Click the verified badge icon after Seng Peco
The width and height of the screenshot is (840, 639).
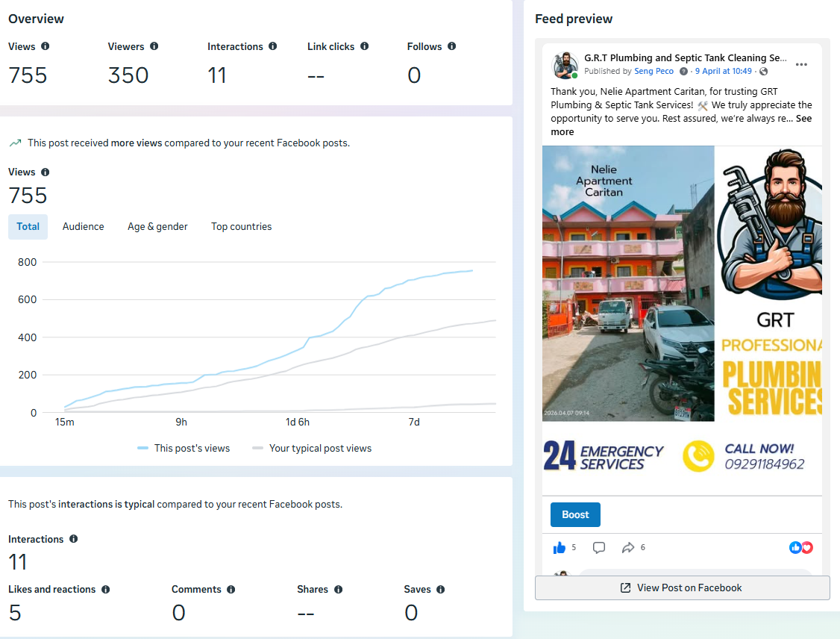coord(683,72)
